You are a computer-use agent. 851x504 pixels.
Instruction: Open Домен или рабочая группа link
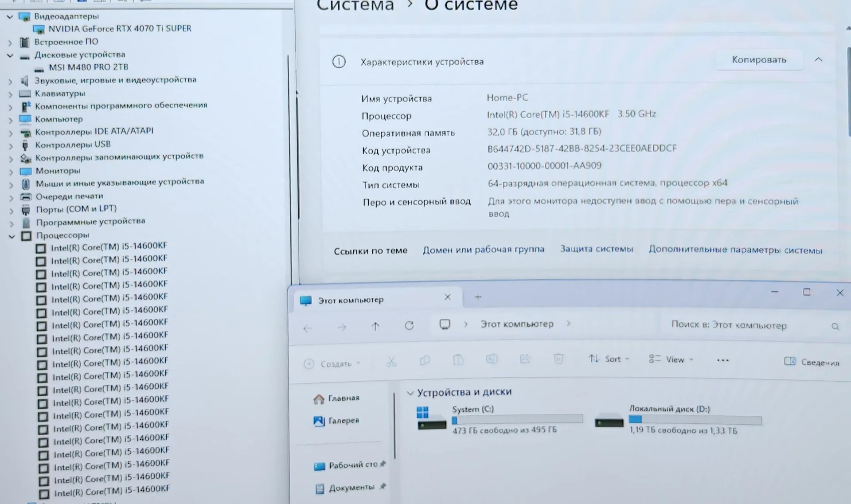tap(484, 250)
